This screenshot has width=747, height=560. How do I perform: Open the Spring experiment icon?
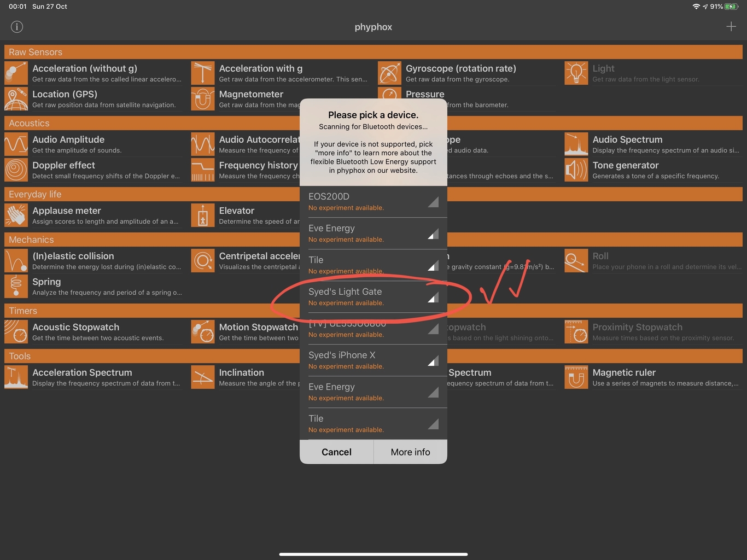[16, 287]
